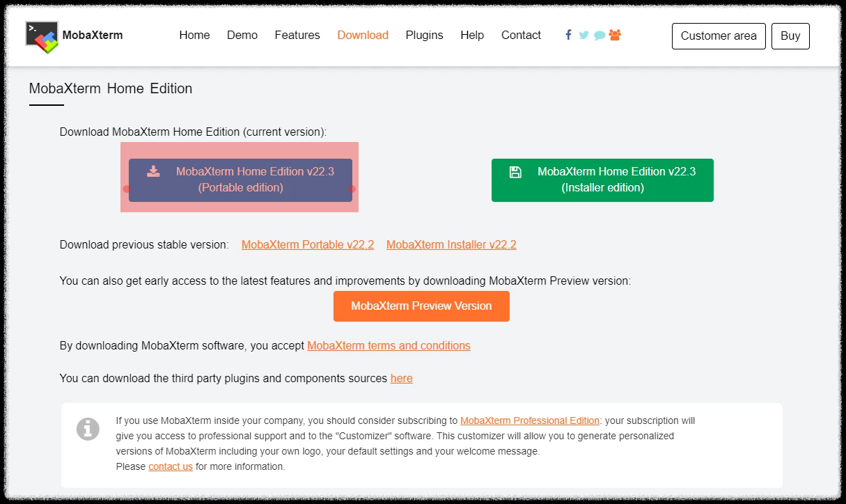Click 'Download MobaXterm Home Edition (current version):' text
The height and width of the screenshot is (504, 846).
(193, 132)
